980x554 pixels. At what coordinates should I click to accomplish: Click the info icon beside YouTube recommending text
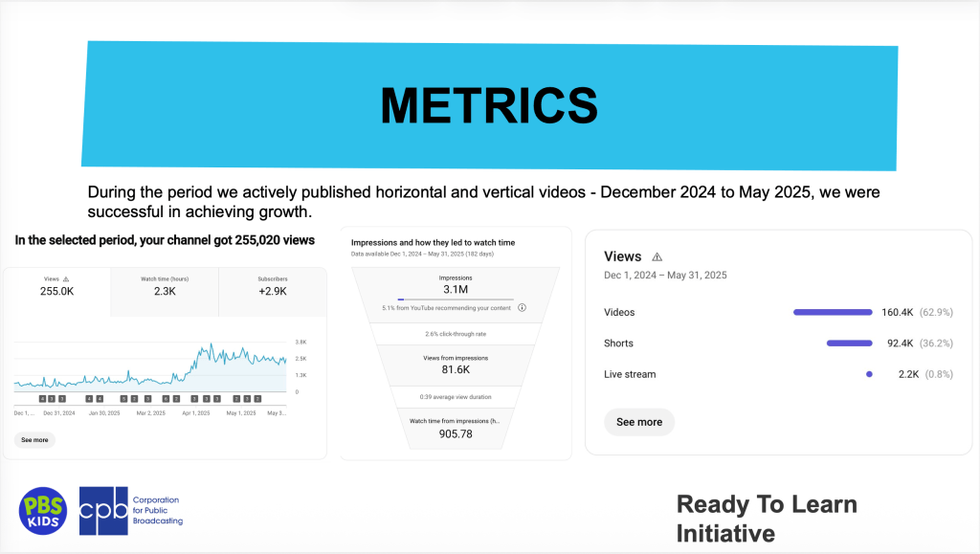[522, 308]
